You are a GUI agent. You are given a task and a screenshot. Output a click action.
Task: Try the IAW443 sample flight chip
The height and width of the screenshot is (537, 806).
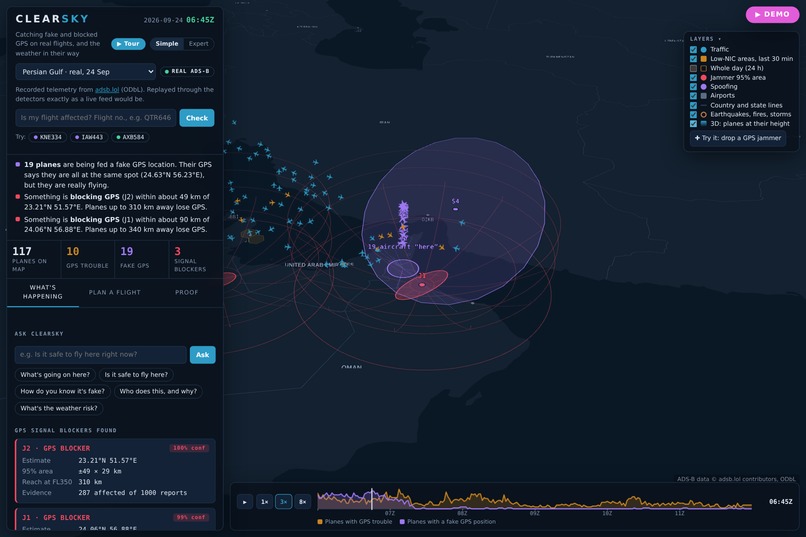(x=89, y=137)
